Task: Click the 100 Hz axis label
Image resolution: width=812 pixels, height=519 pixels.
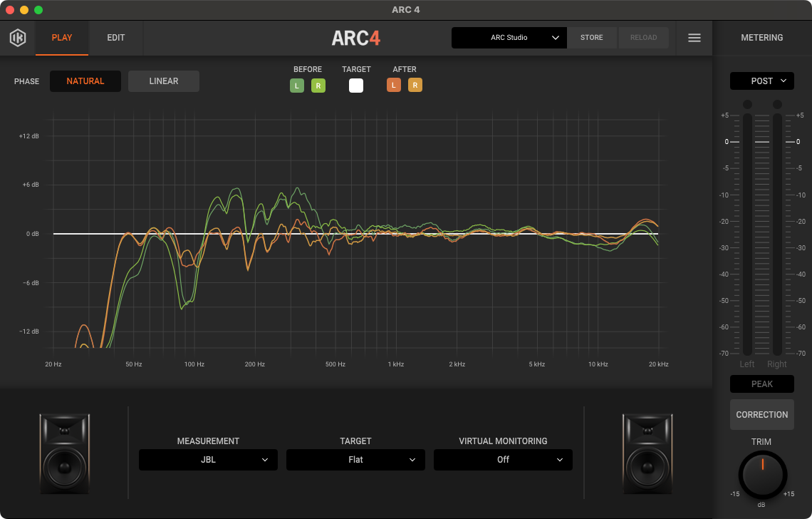Action: [x=194, y=364]
